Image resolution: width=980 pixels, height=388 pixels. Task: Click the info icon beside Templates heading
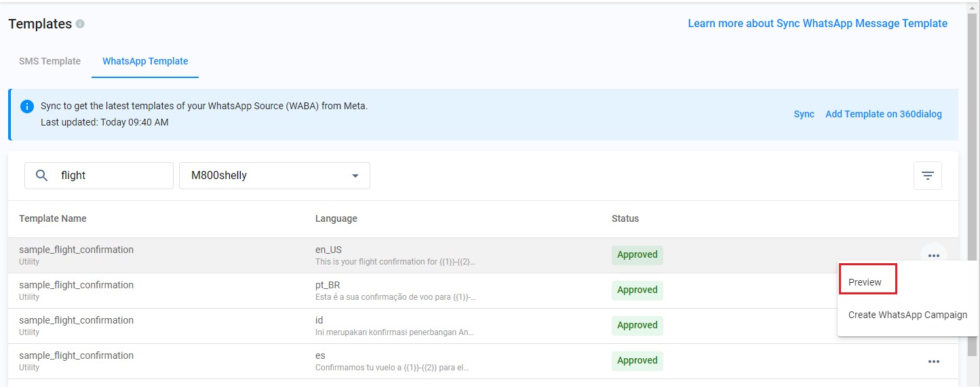click(x=80, y=24)
